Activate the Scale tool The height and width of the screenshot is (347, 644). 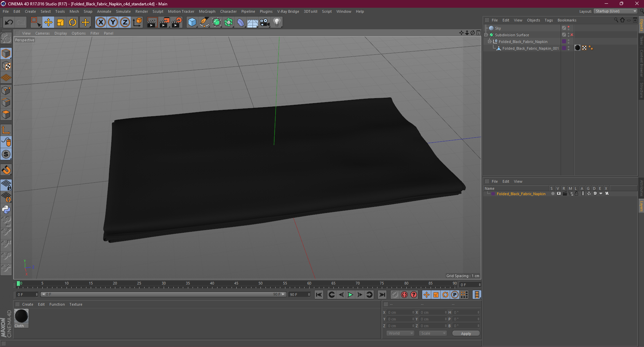[x=61, y=23]
